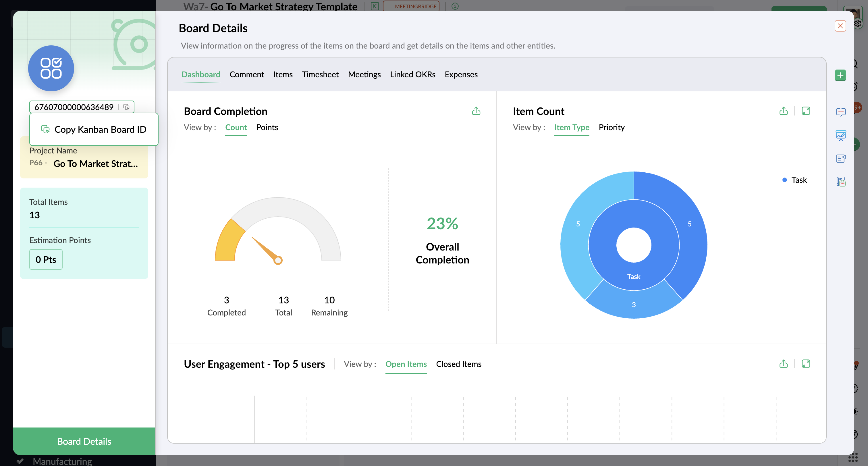Click the 0 Pts estimation points box
This screenshot has height=466, width=868.
click(x=46, y=259)
